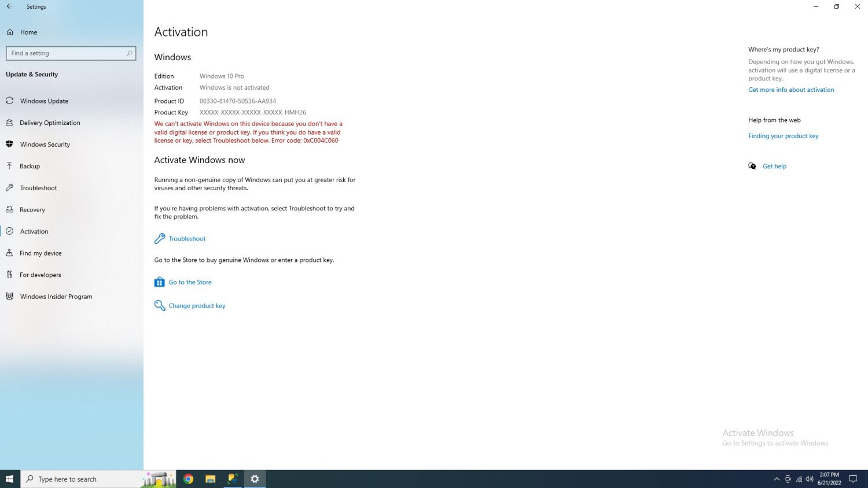Image resolution: width=868 pixels, height=488 pixels.
Task: Click the back arrow in Settings
Action: 9,6
